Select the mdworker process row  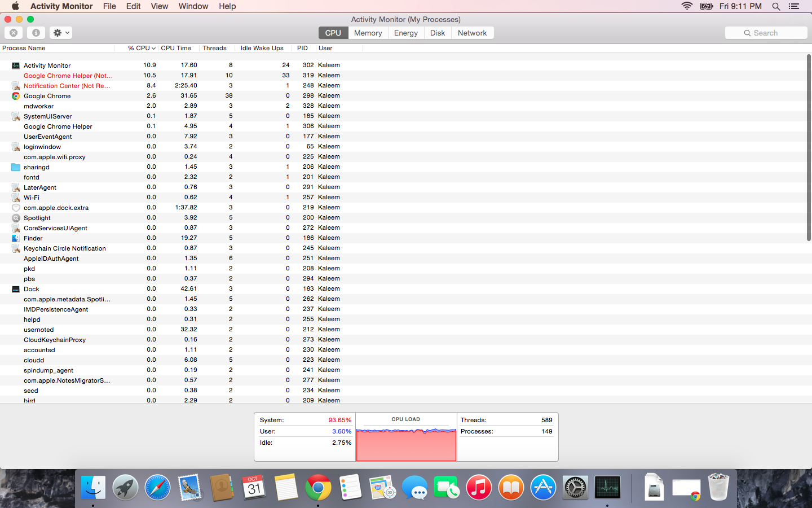tap(403, 106)
